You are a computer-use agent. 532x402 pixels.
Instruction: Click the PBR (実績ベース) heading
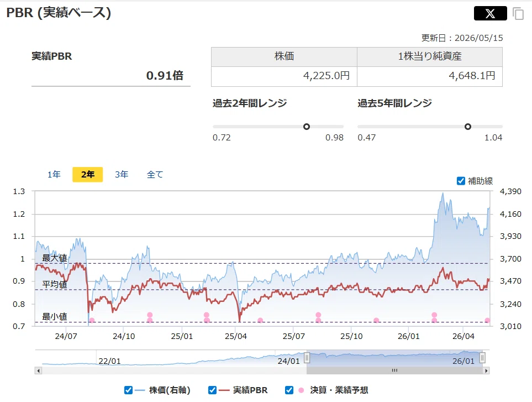[x=59, y=13]
